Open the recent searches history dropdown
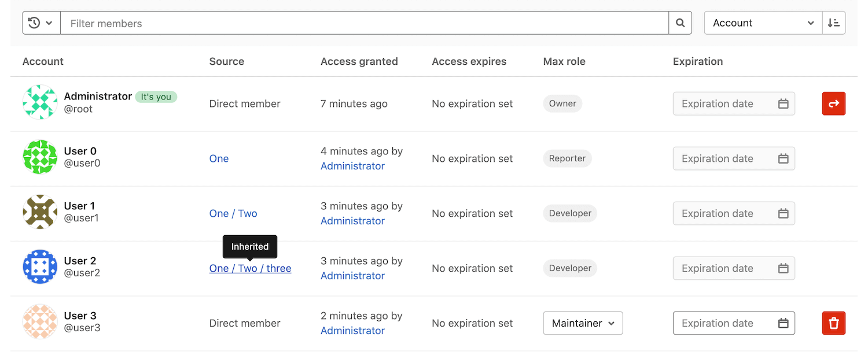Screen dimensions: 868x352 pos(41,23)
